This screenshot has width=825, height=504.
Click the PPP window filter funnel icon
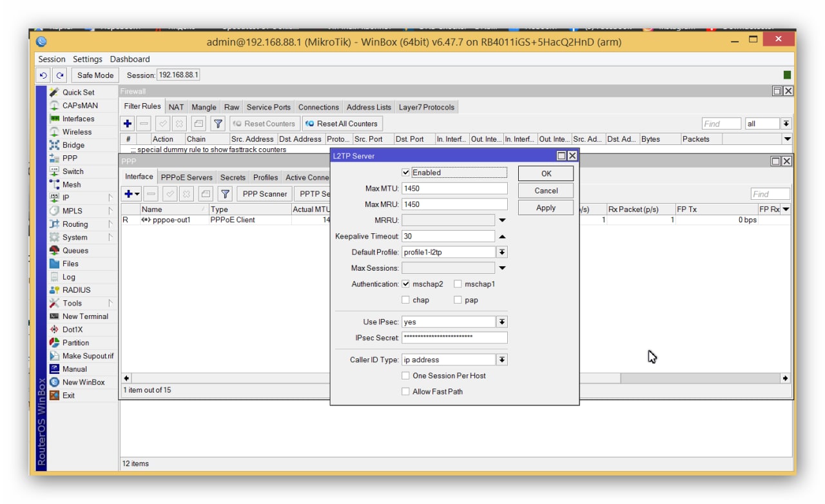225,194
